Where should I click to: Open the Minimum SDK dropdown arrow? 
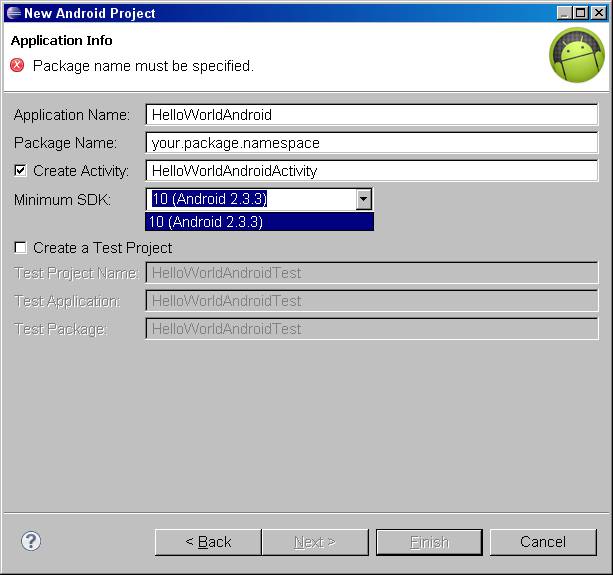(x=364, y=199)
